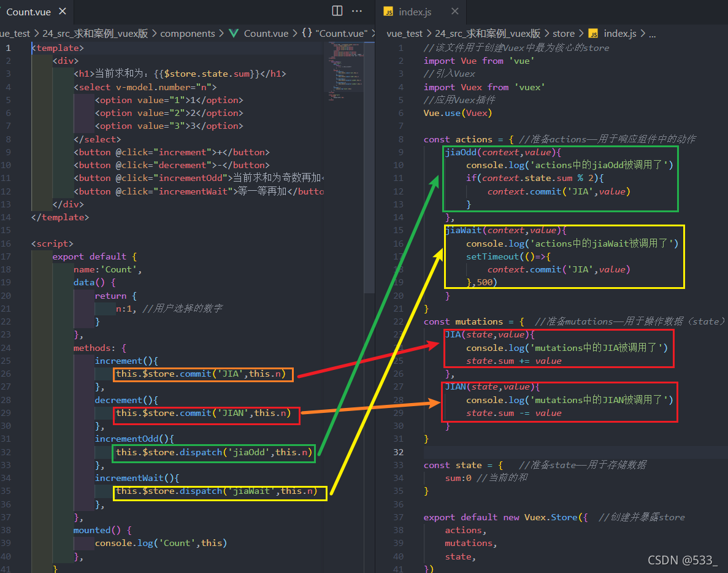Switch to the index.js tab
Image resolution: width=728 pixels, height=573 pixels.
pyautogui.click(x=415, y=12)
